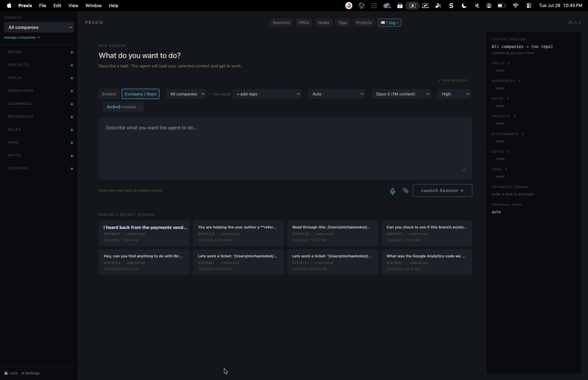Open the Apple menu
The width and height of the screenshot is (588, 380).
tap(9, 5)
